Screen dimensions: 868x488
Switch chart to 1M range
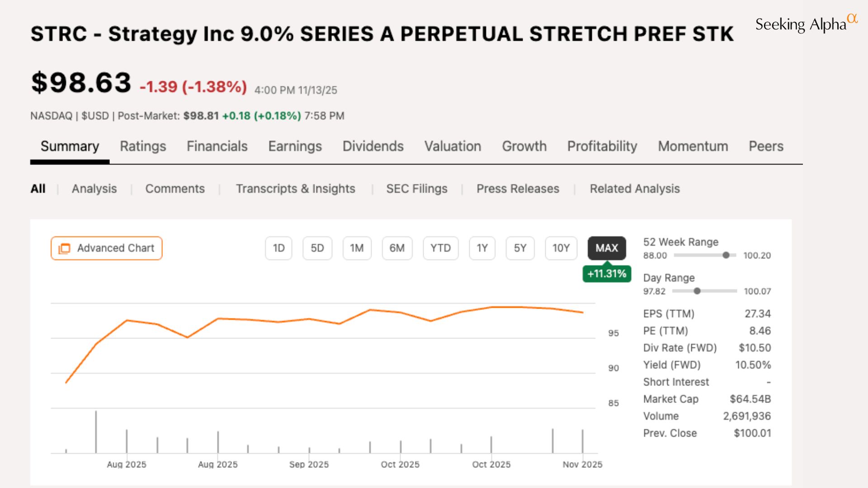357,248
